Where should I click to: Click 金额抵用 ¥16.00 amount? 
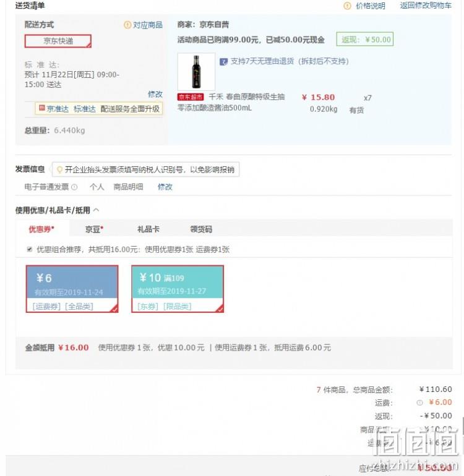pyautogui.click(x=74, y=348)
